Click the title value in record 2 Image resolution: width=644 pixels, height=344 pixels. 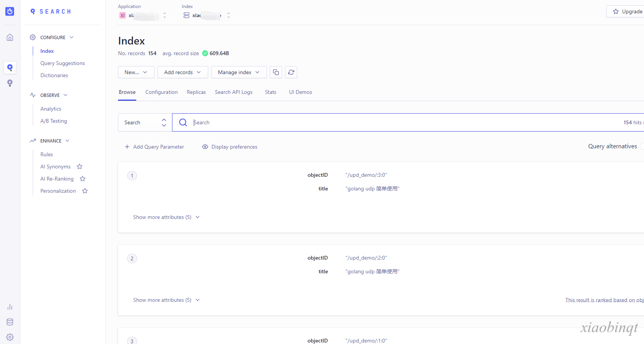coord(372,271)
